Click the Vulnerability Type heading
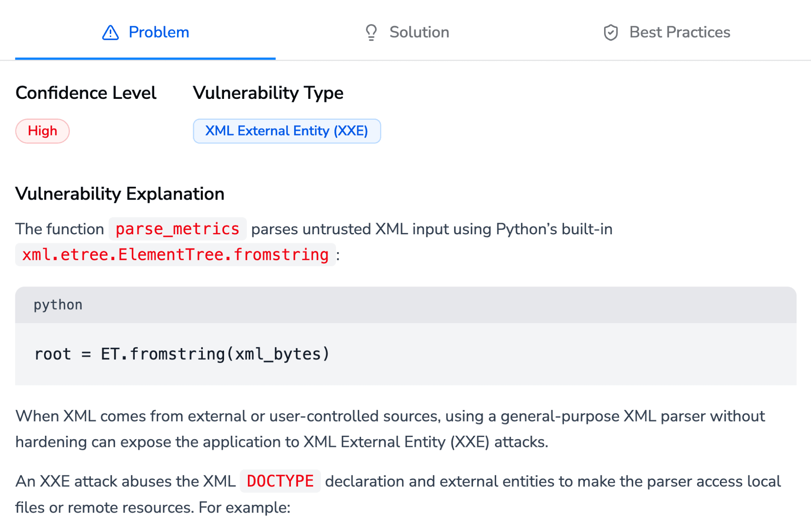This screenshot has height=532, width=811. 268,93
